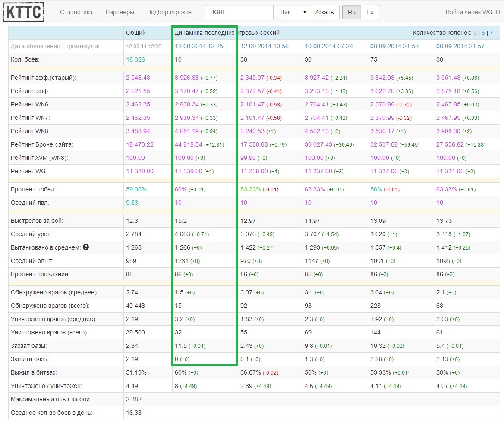The height and width of the screenshot is (422, 504).
Task: Click the help icon beside Вытанковано в среднем
Action: coord(86,247)
